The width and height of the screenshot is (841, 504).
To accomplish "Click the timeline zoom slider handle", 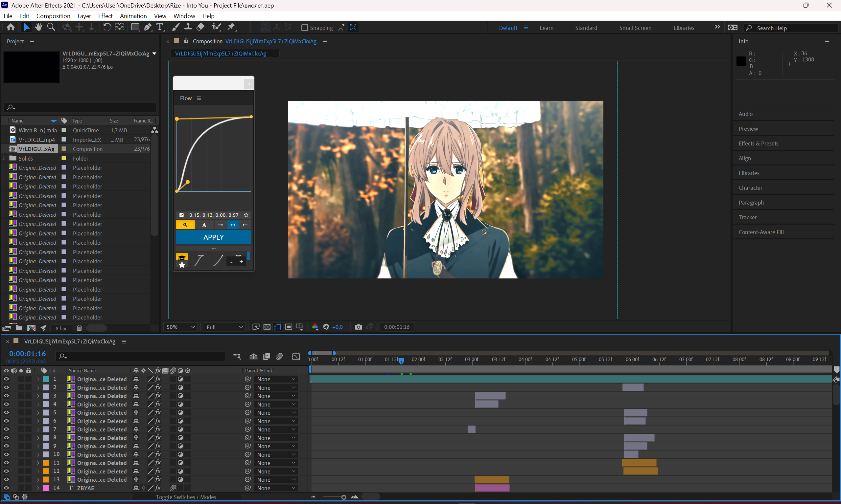I will coord(344,497).
